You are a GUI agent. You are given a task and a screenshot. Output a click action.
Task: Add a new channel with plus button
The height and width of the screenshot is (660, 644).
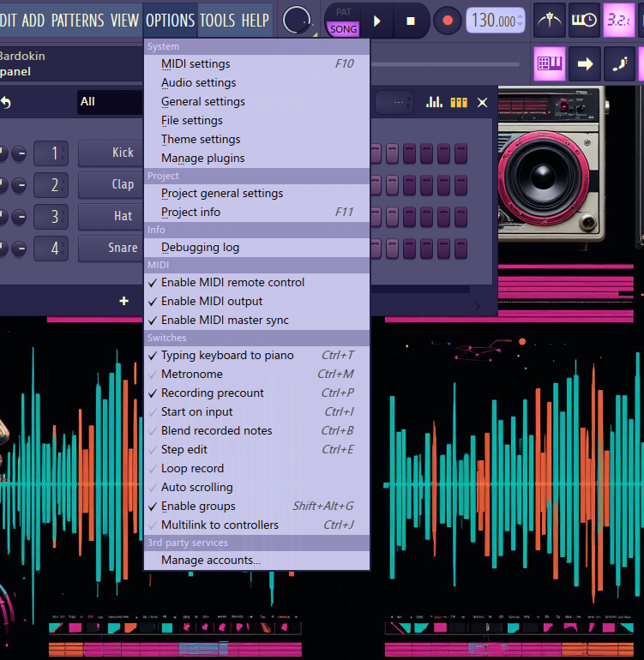click(x=123, y=301)
